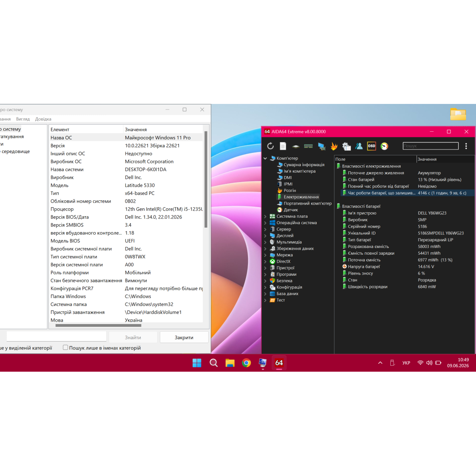Image resolution: width=476 pixels, height=476 pixels.
Task: Click the AIDA64 taskbar icon
Action: click(x=279, y=363)
